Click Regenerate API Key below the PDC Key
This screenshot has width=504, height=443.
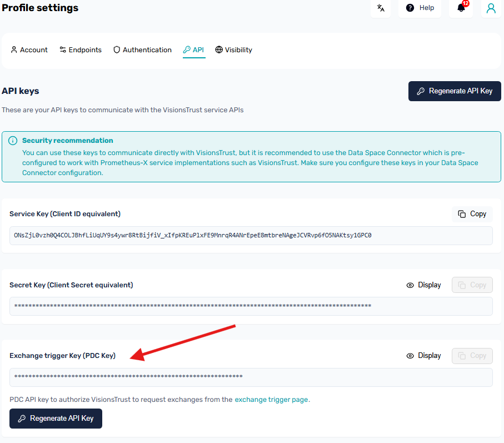pos(56,418)
